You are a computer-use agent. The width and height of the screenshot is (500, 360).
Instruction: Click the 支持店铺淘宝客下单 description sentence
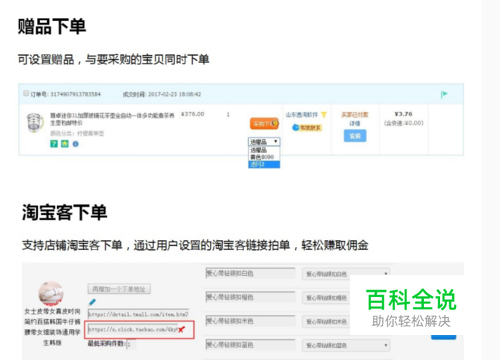coord(195,245)
